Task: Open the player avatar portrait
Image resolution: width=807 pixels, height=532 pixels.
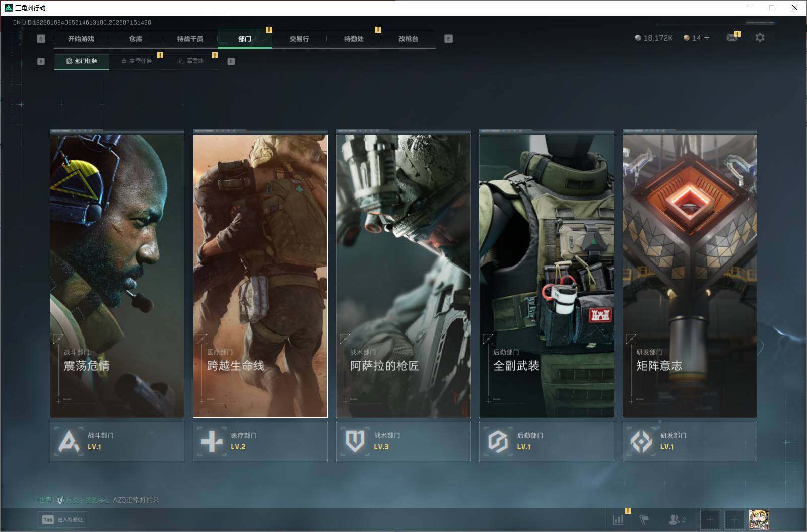Action: (x=759, y=519)
